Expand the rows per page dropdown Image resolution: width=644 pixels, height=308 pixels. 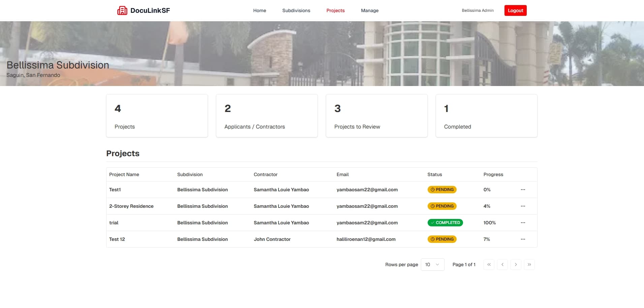432,264
